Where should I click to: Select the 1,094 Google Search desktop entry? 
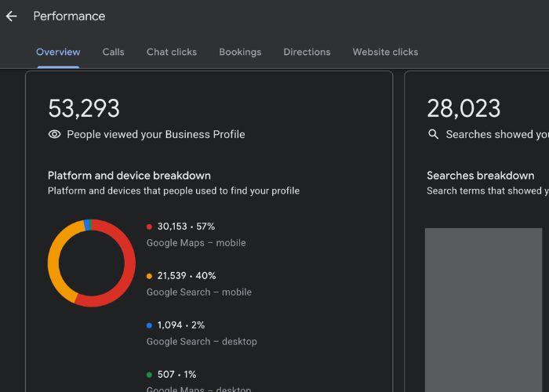pos(202,333)
